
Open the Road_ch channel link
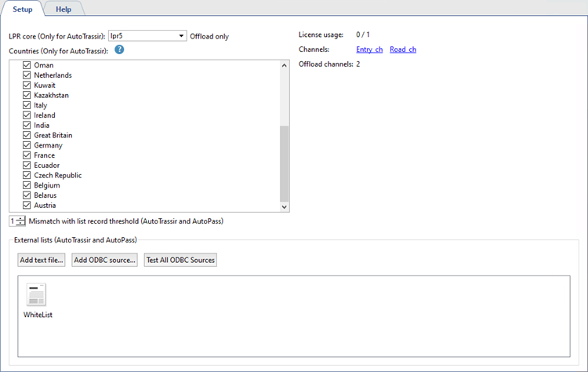pos(403,49)
